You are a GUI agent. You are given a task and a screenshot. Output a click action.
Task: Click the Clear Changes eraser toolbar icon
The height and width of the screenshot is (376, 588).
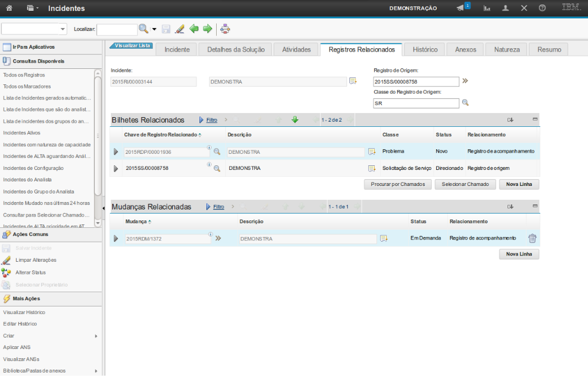point(179,29)
